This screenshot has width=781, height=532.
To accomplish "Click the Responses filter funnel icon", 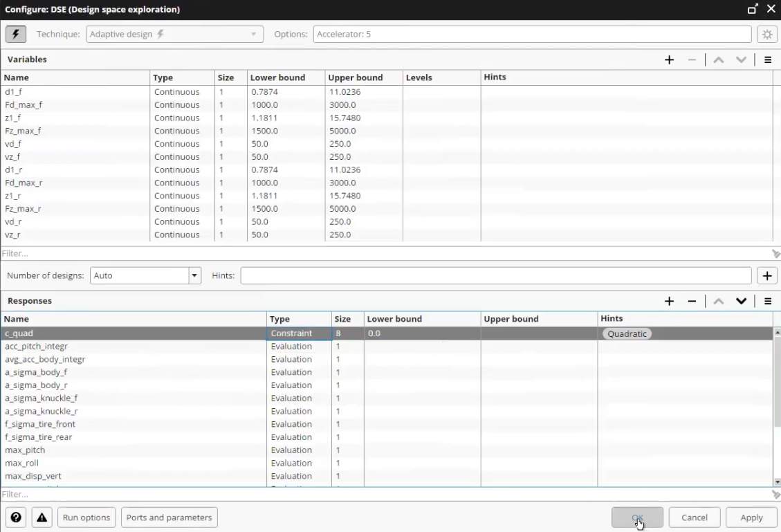I will (775, 494).
